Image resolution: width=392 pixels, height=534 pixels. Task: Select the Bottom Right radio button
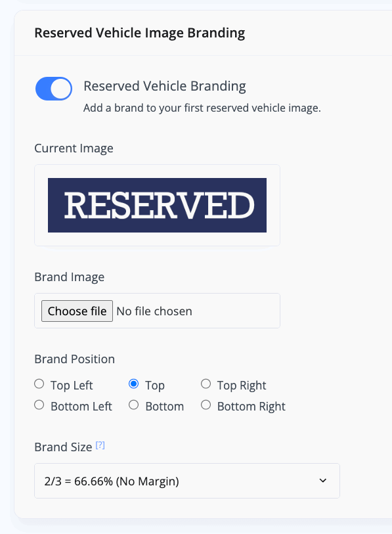[x=206, y=405]
